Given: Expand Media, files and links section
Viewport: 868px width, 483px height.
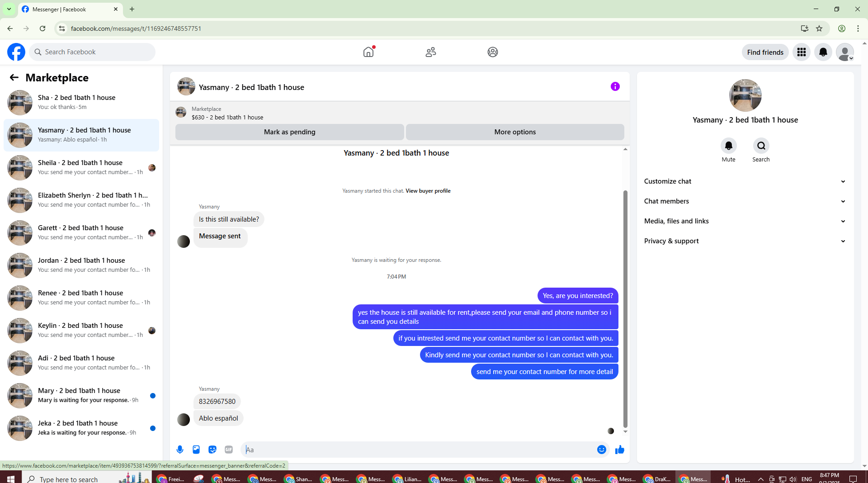Looking at the screenshot, I should pyautogui.click(x=745, y=221).
